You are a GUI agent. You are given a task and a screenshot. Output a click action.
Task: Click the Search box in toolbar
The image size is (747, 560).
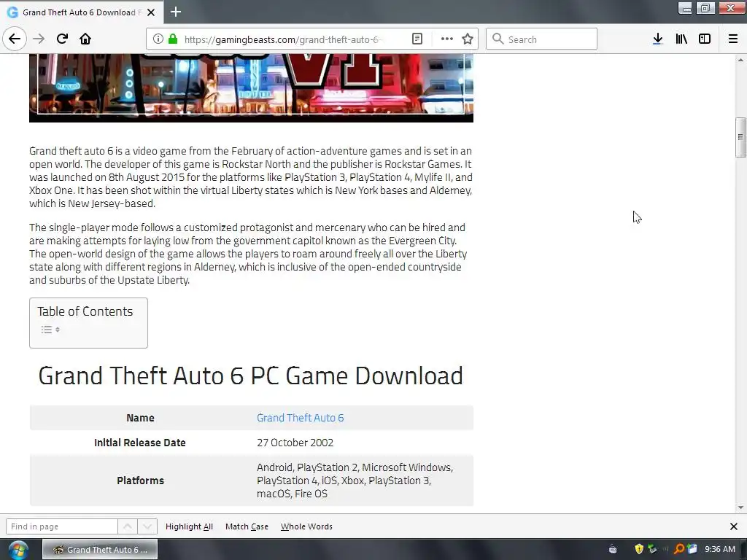tap(542, 39)
